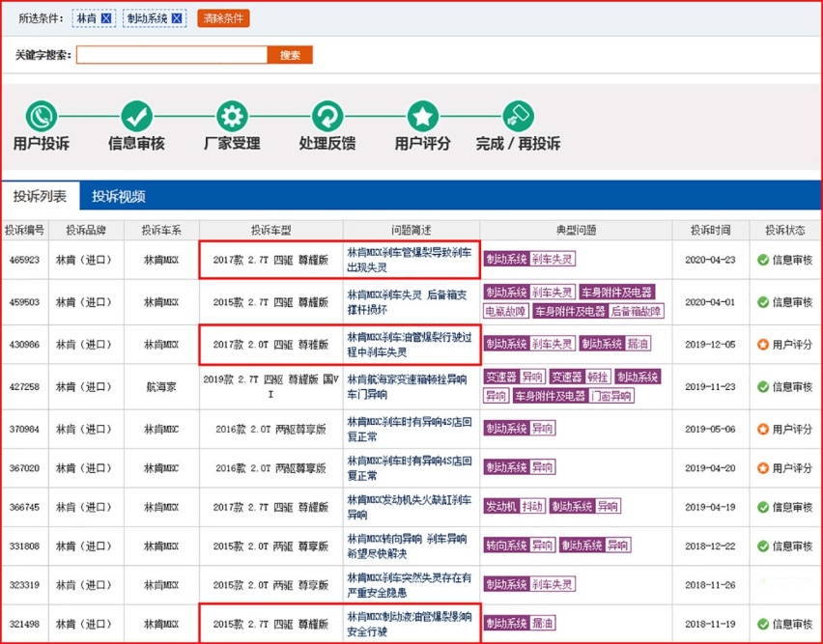The image size is (823, 644).
Task: Open complaint 林肯MKX刹车油管爆裂行驶过程中刹车失灵
Action: [410, 345]
